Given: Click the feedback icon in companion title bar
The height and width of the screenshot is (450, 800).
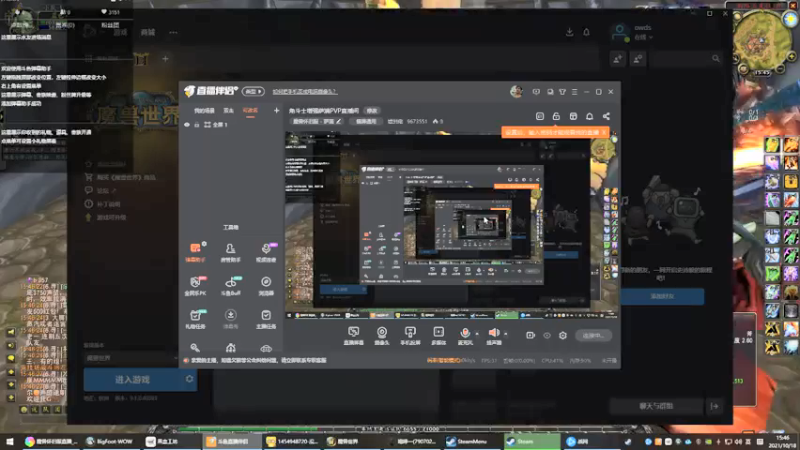Looking at the screenshot, I should pyautogui.click(x=536, y=92).
